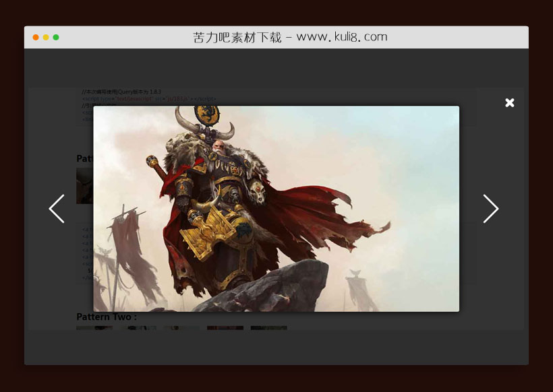
Task: Click the partially hidden Pattern One heading
Action: (x=84, y=158)
